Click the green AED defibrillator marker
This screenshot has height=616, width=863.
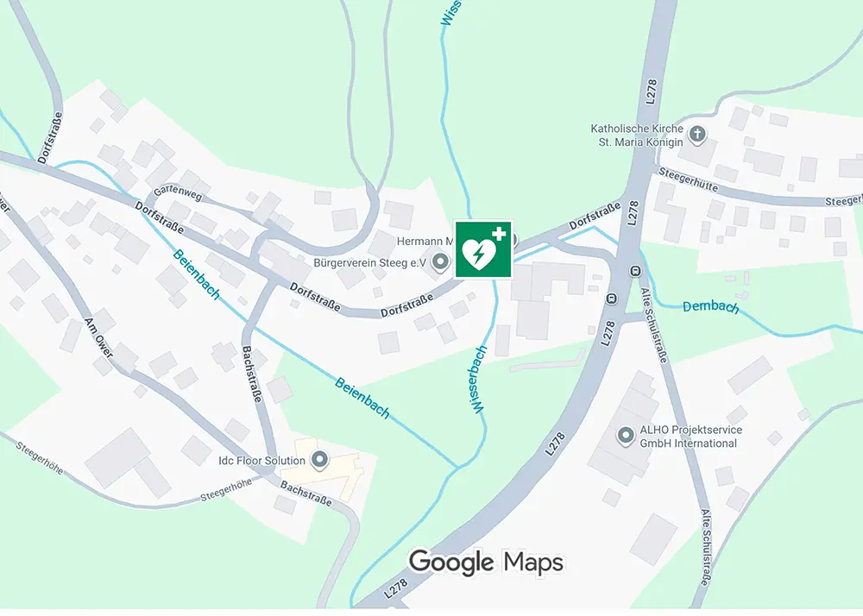pos(483,249)
